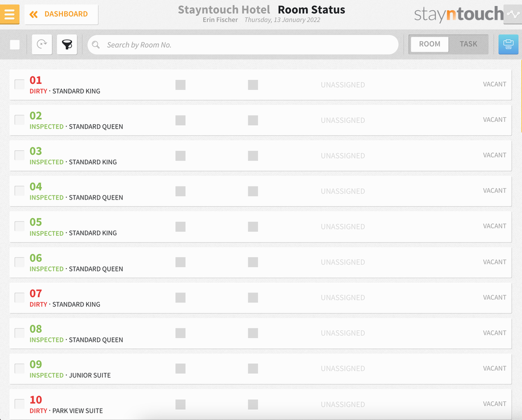Tick the select-all rooms checkbox
This screenshot has height=420, width=522.
15,45
